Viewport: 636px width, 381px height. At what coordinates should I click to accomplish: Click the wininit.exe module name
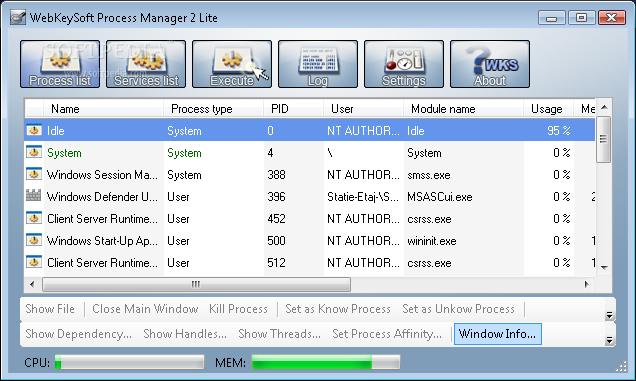tap(432, 241)
